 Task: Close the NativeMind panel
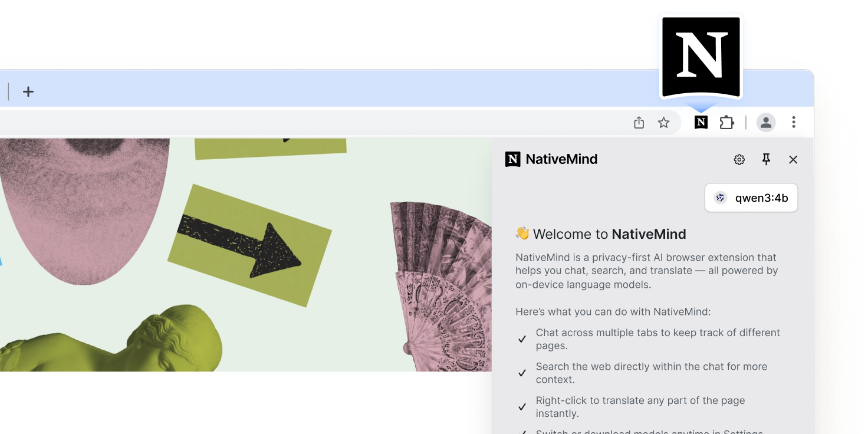(793, 159)
